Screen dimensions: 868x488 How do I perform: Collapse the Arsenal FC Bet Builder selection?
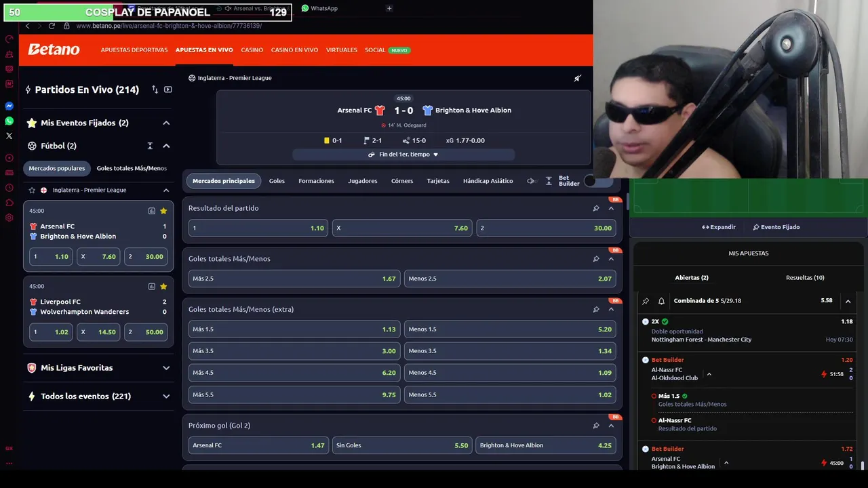pyautogui.click(x=726, y=463)
